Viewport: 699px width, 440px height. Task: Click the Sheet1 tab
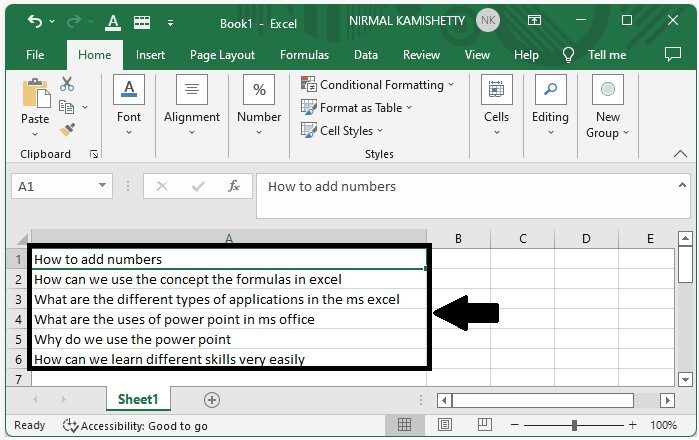[x=138, y=399]
